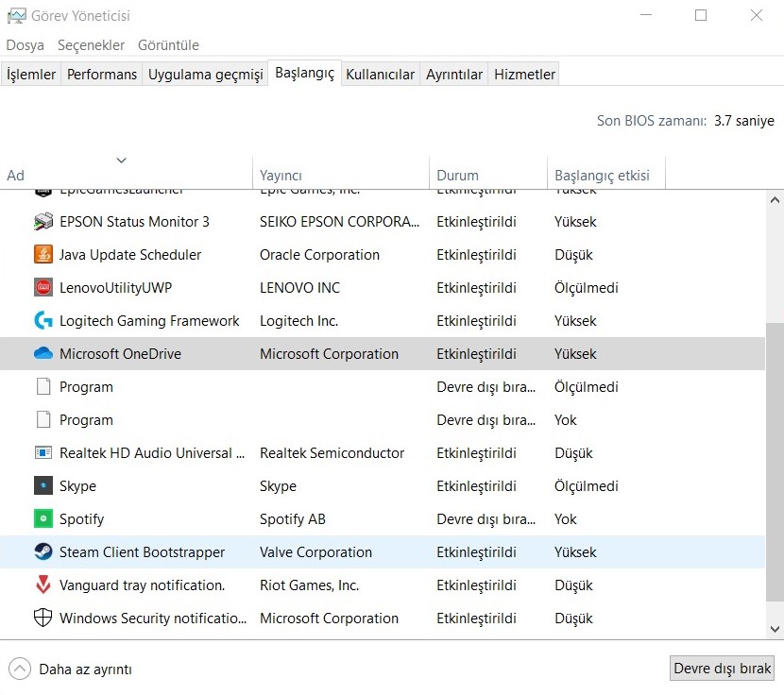Click the 'Devre dışı bırak' button
784x695 pixels.
click(722, 668)
